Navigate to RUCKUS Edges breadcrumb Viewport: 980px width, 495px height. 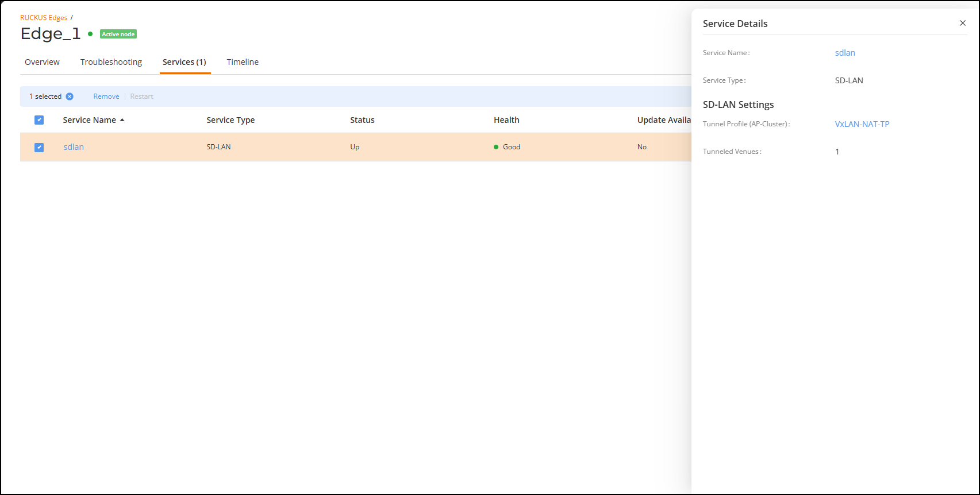(44, 18)
